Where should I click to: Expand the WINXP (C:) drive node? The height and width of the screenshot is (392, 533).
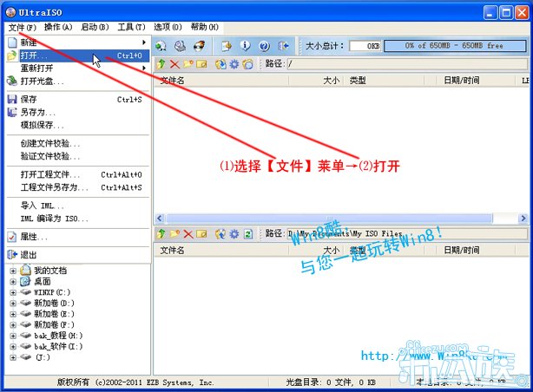tap(13, 292)
